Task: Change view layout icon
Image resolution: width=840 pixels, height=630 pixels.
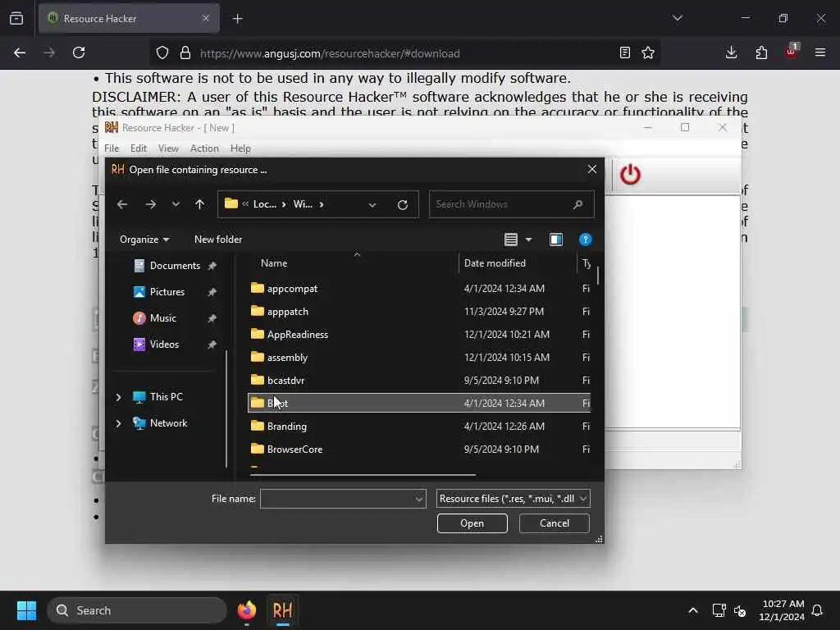Action: pos(511,240)
